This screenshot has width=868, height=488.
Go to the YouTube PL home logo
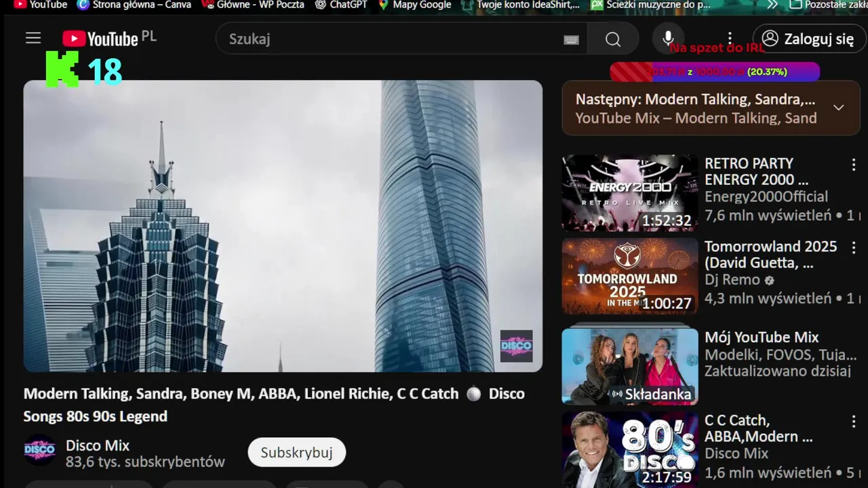click(109, 39)
